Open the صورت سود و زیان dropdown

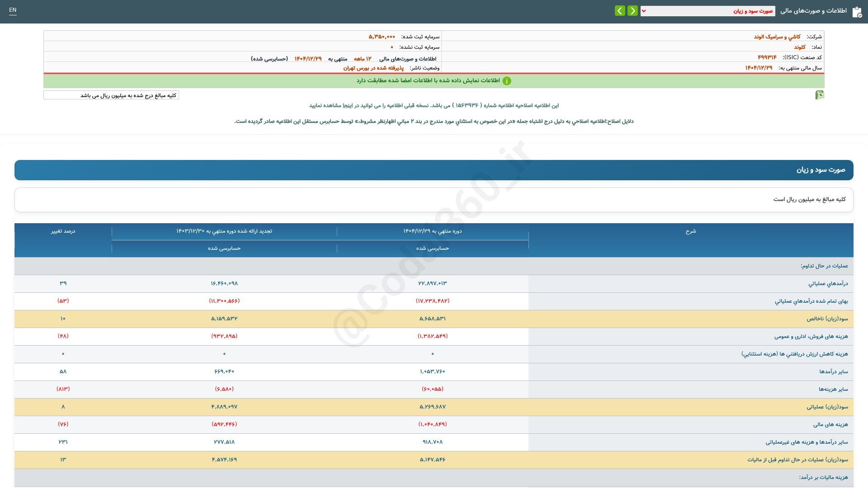[708, 11]
